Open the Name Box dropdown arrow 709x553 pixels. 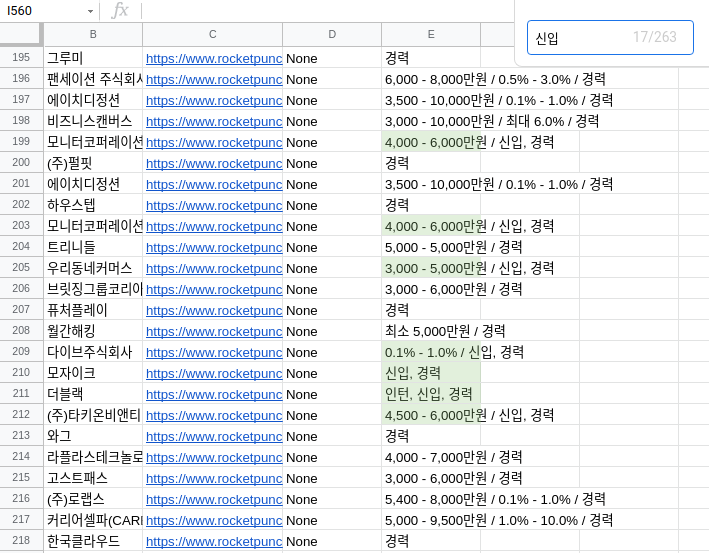point(90,11)
